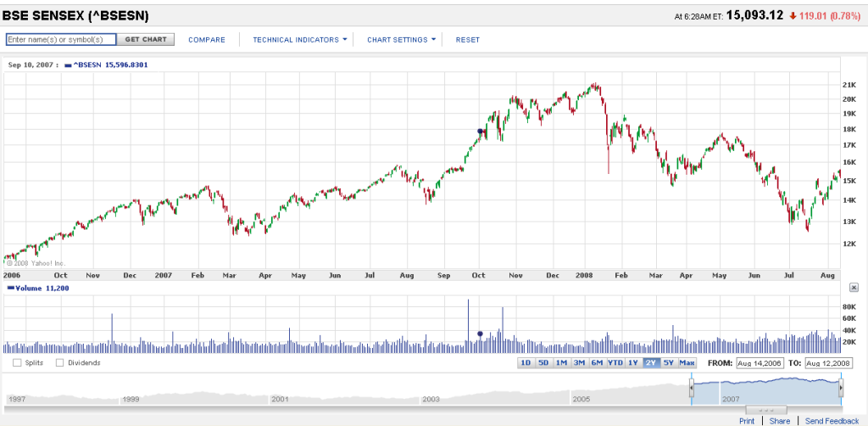Click the 1999 label in overview timeline
The image size is (868, 426).
[131, 399]
